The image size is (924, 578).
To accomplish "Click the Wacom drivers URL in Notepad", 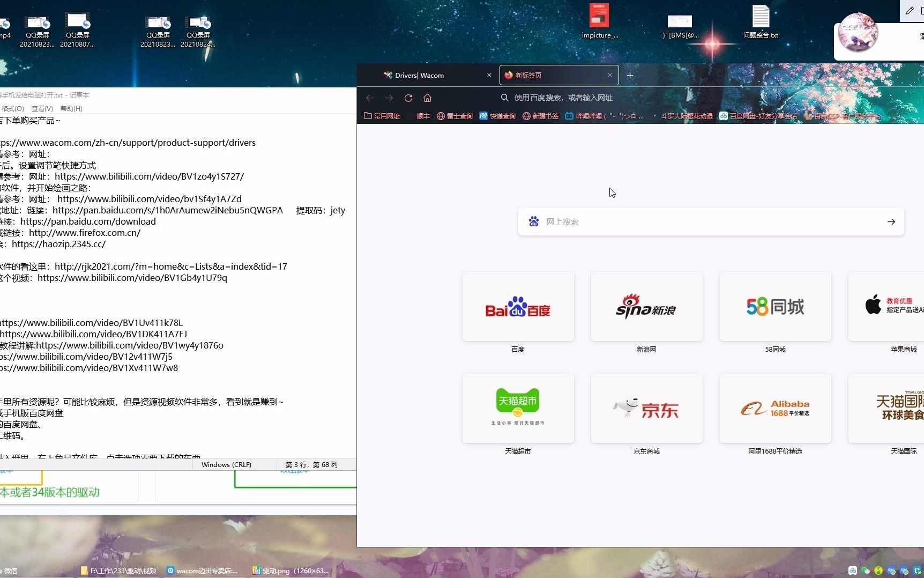I will coord(128,143).
